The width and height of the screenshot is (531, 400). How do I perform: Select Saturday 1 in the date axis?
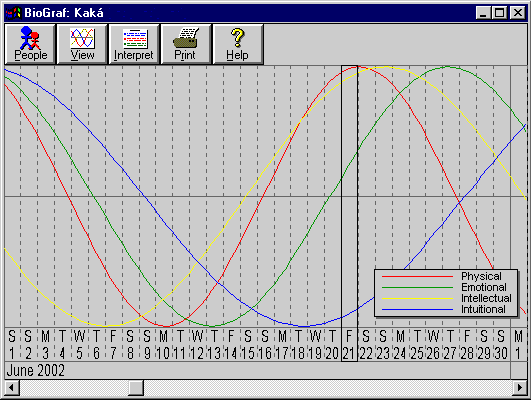[x=12, y=345]
